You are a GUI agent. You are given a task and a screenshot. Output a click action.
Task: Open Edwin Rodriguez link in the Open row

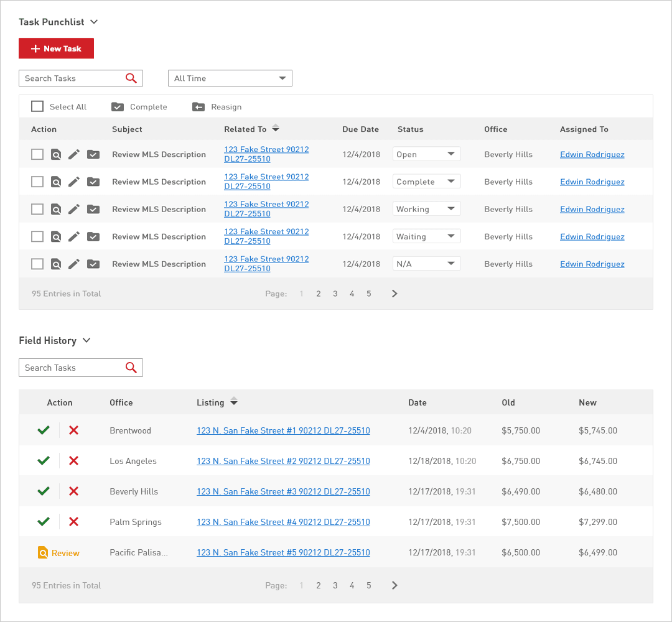pos(592,154)
